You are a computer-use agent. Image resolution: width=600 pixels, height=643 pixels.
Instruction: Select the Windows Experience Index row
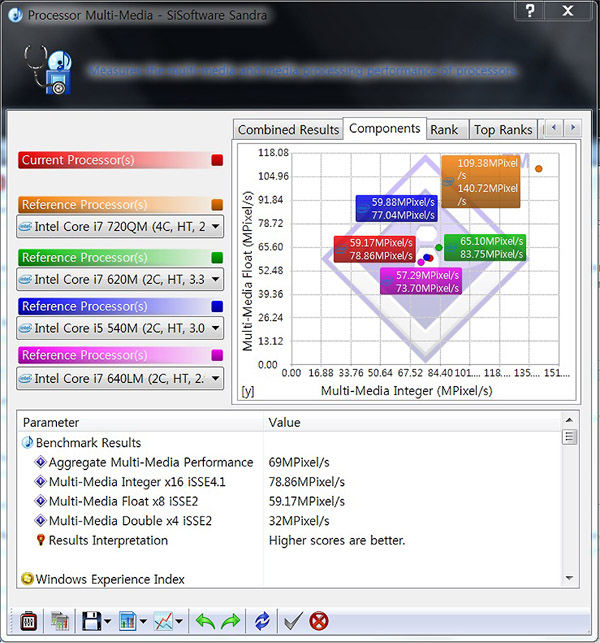[290, 579]
